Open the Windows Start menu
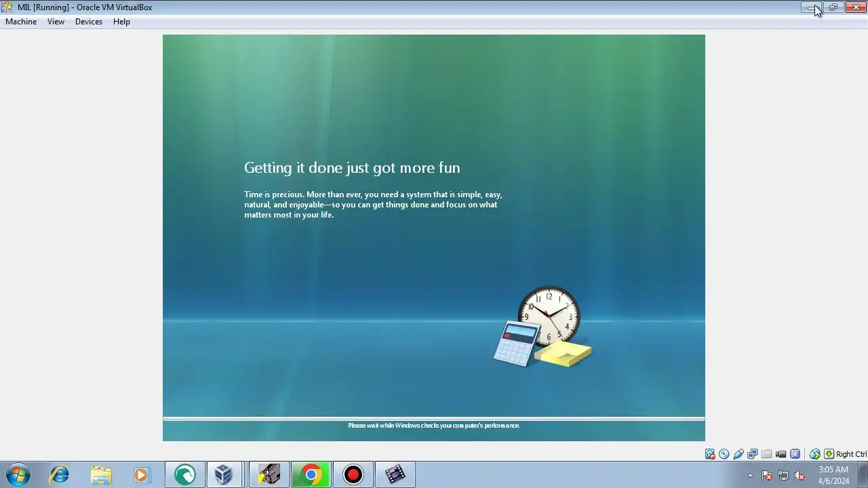The width and height of the screenshot is (868, 488). [x=18, y=474]
